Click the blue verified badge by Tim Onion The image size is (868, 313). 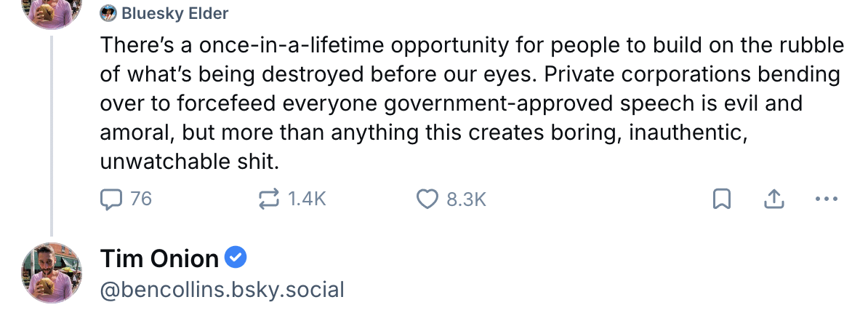point(236,258)
